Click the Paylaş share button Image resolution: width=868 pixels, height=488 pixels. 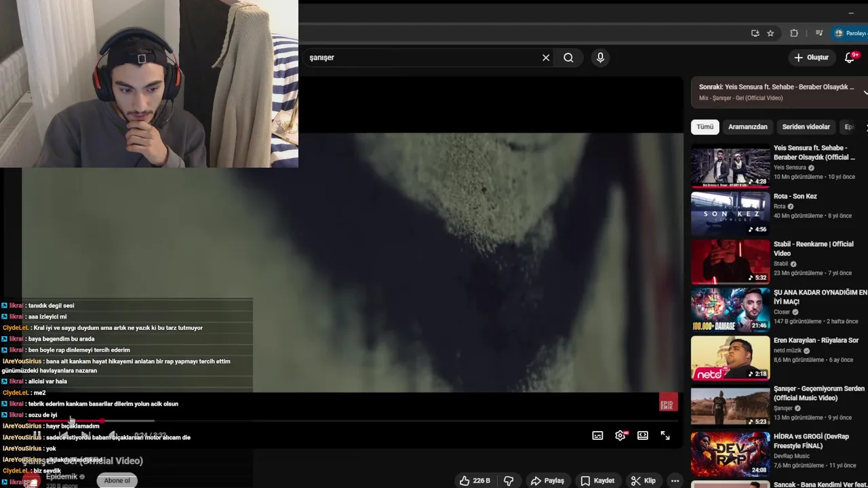tap(547, 481)
